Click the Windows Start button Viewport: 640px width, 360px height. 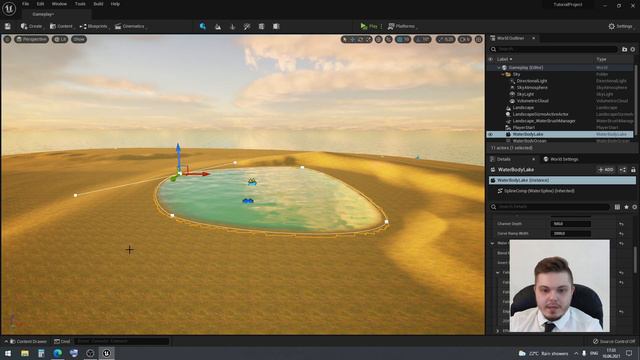point(8,353)
